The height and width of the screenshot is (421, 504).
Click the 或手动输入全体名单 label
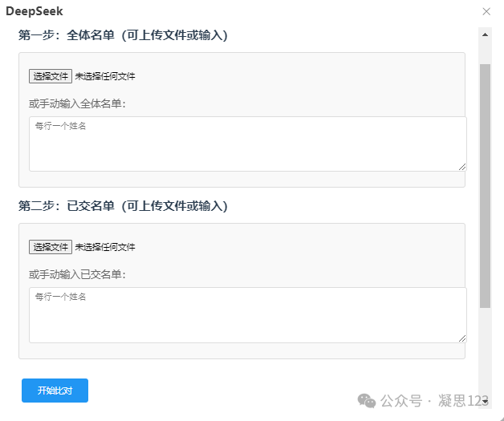tap(77, 104)
